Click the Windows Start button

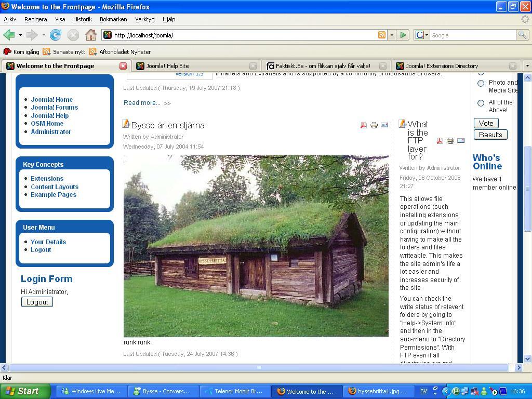click(x=25, y=391)
